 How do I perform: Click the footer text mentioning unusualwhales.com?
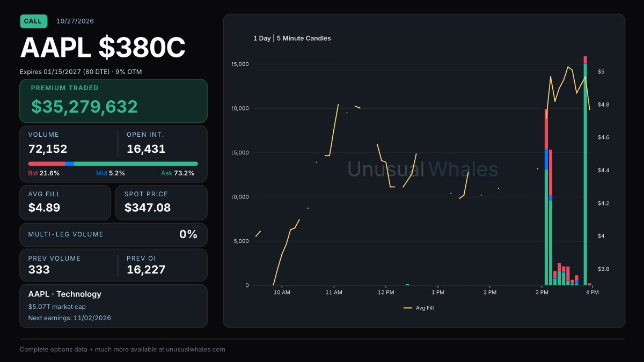[122, 349]
